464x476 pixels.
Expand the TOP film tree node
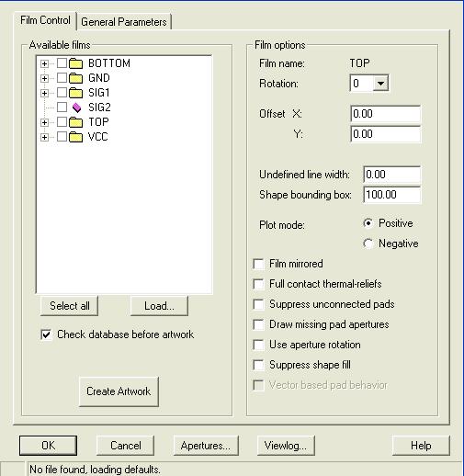click(44, 122)
